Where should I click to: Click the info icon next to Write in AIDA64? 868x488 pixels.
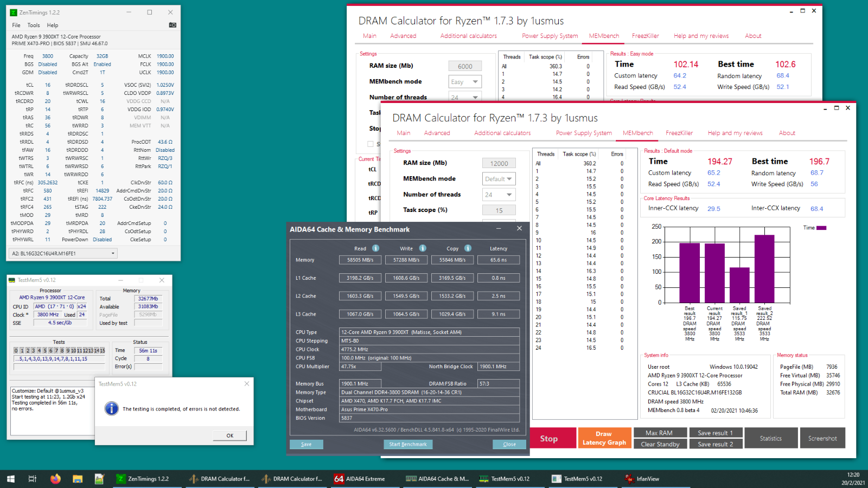pos(423,248)
